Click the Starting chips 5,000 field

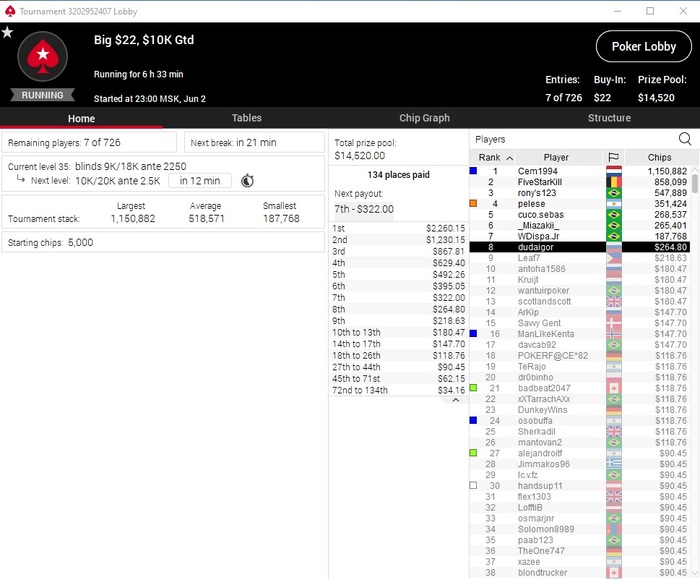click(x=163, y=242)
